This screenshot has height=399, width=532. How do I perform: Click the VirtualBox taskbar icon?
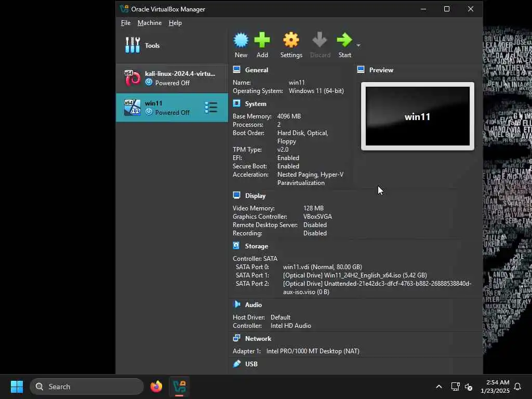pyautogui.click(x=179, y=387)
